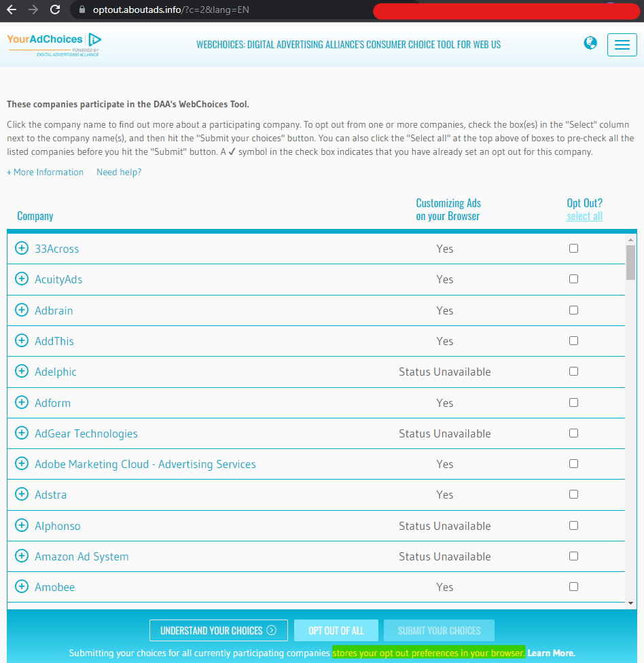644x663 pixels.
Task: Check the opt out box for Adbrain
Action: (573, 310)
